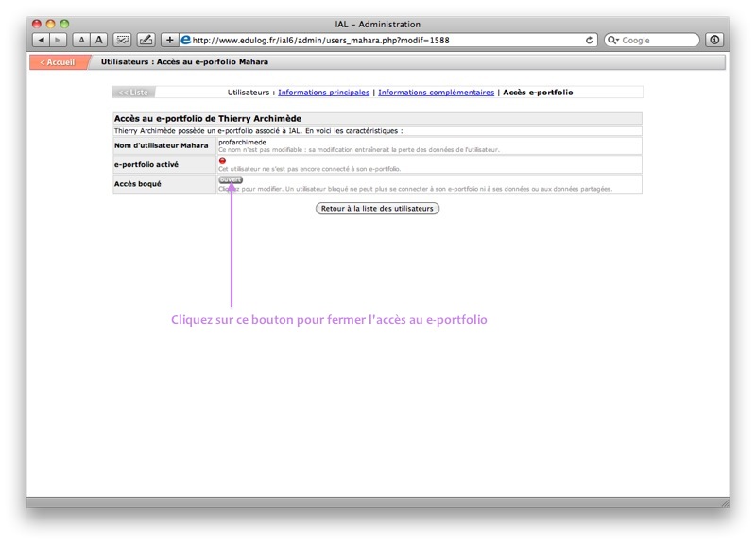Click the browser back arrow button

pyautogui.click(x=42, y=40)
